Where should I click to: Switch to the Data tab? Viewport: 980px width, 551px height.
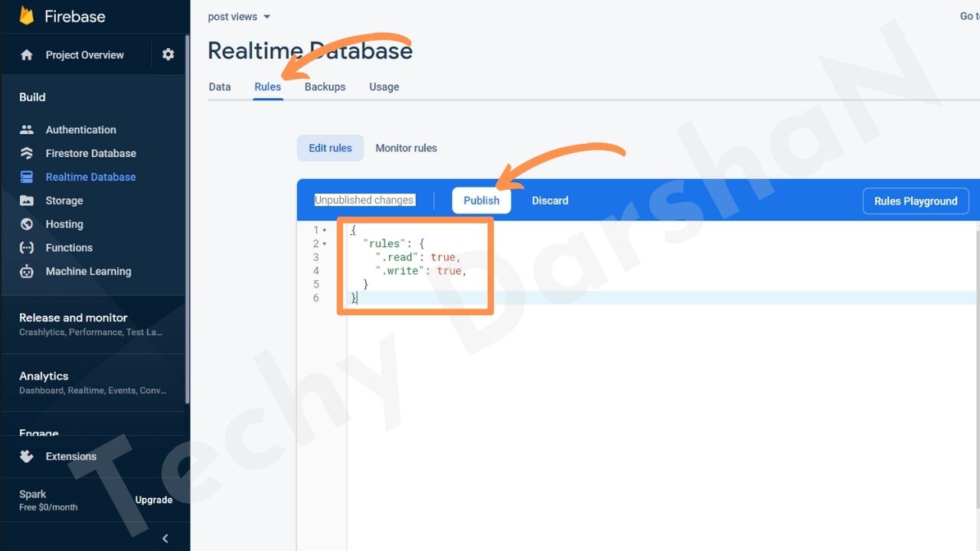[x=220, y=86]
